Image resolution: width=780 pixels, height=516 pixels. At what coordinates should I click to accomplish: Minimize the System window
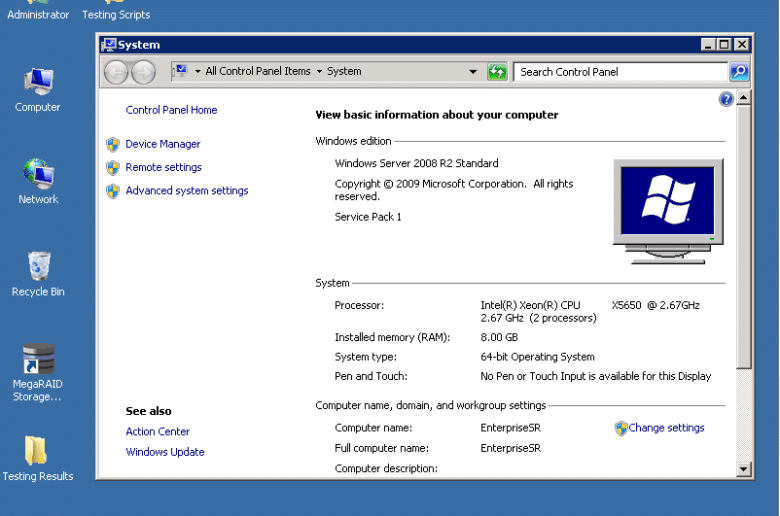pos(708,45)
